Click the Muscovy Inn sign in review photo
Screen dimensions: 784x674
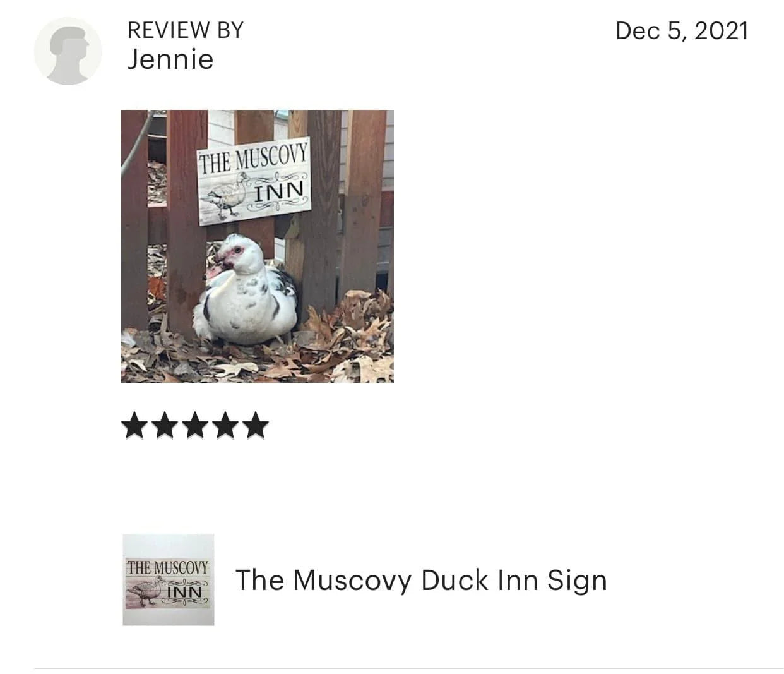[254, 181]
